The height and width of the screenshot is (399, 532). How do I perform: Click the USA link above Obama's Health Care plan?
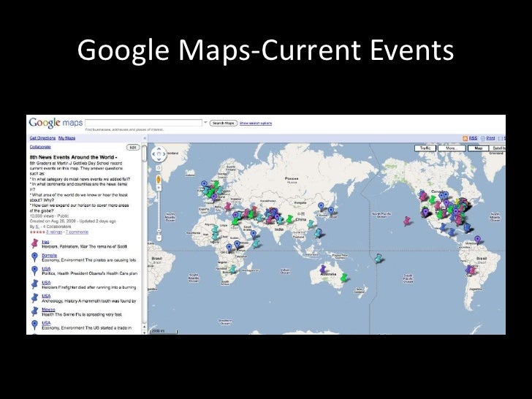point(46,269)
